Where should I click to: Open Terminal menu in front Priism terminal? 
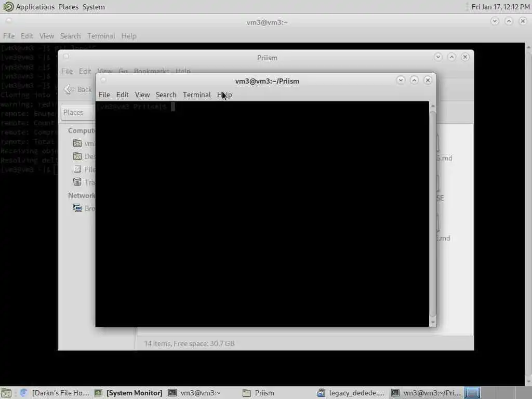click(197, 95)
